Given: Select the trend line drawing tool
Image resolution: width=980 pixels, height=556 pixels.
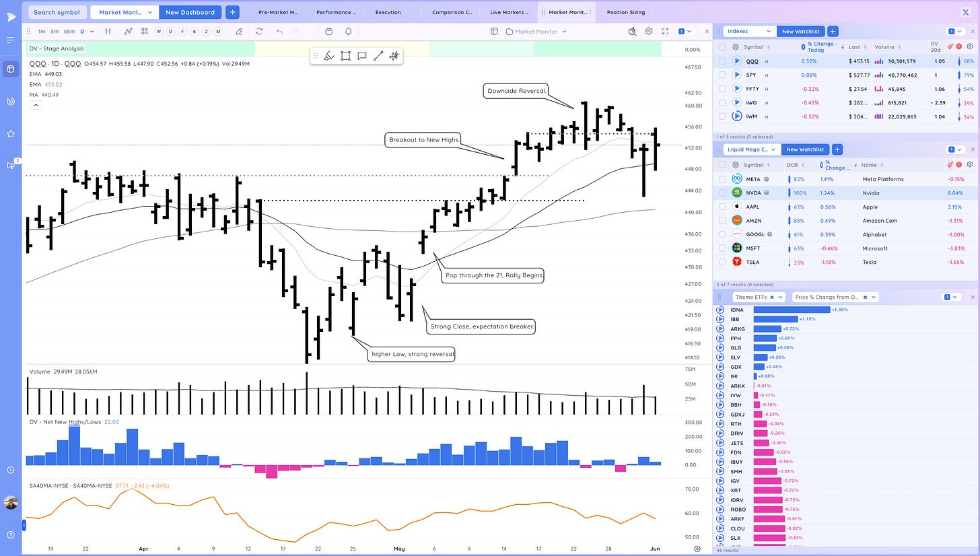Looking at the screenshot, I should point(378,56).
